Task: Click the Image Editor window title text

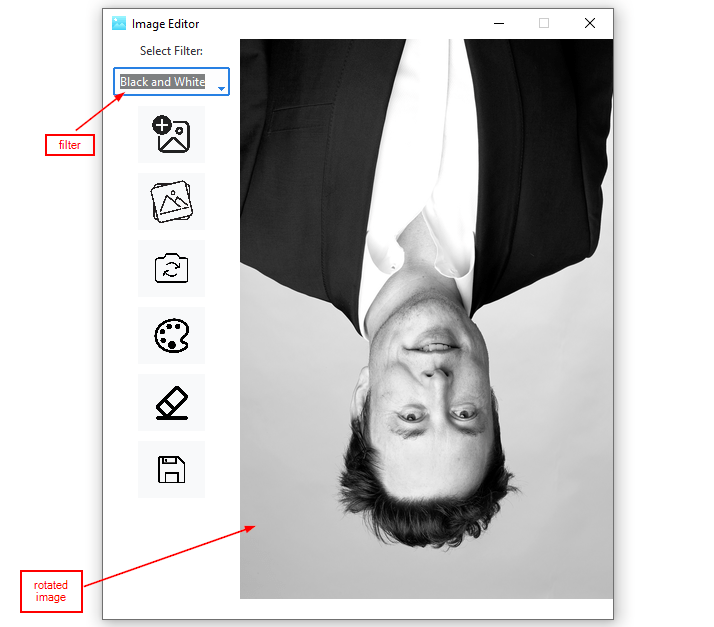Action: point(165,23)
